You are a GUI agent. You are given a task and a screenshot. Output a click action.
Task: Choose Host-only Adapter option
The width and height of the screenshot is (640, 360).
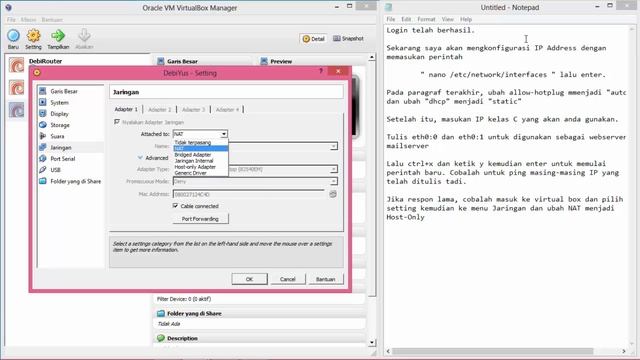[195, 167]
